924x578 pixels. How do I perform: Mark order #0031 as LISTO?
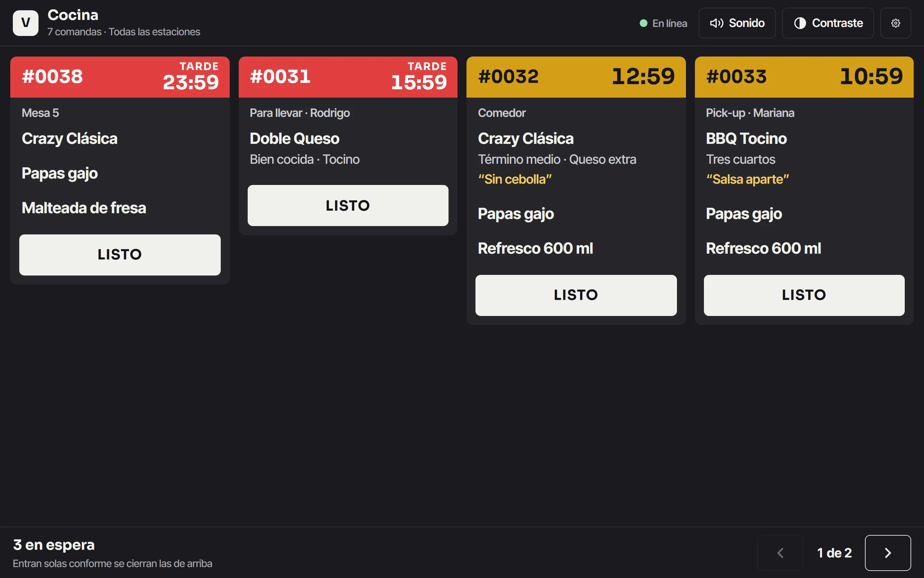click(x=348, y=206)
